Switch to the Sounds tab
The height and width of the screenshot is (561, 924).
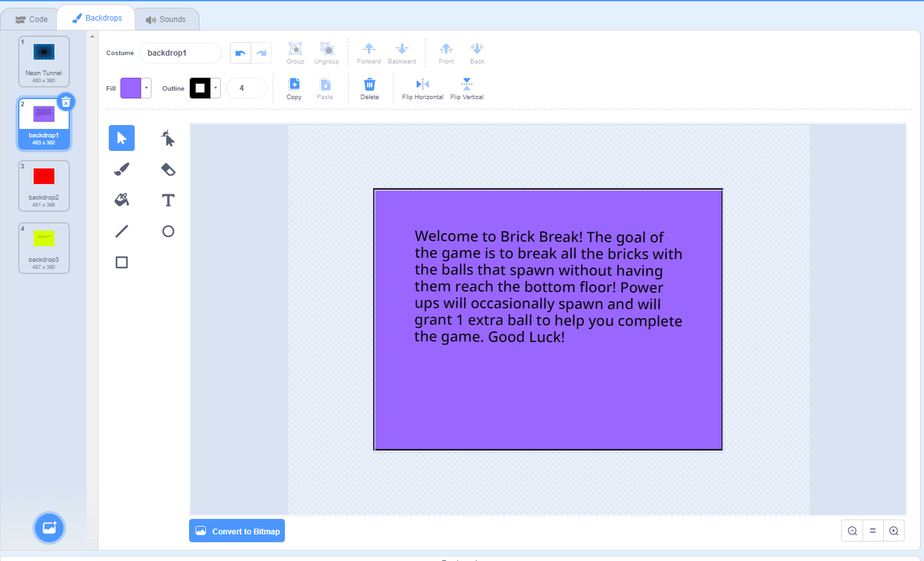click(166, 19)
